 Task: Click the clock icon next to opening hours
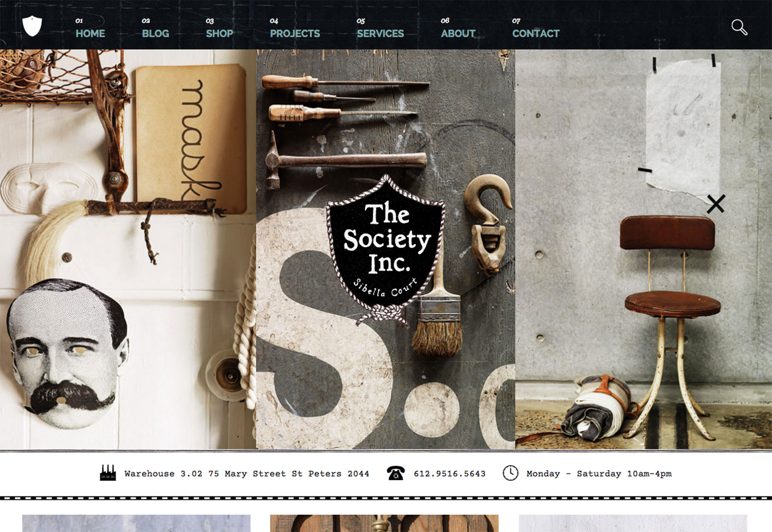click(510, 473)
